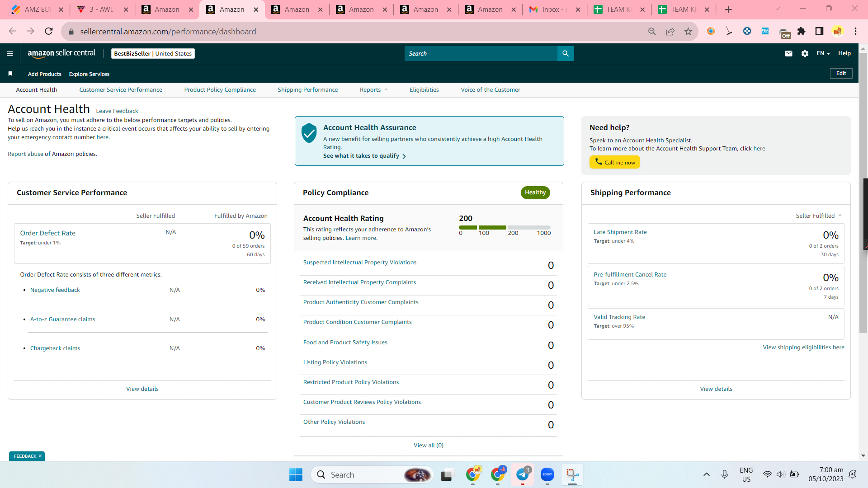Click the Edit button in the bookmarks bar
Viewport: 868px width, 488px height.
(x=841, y=73)
